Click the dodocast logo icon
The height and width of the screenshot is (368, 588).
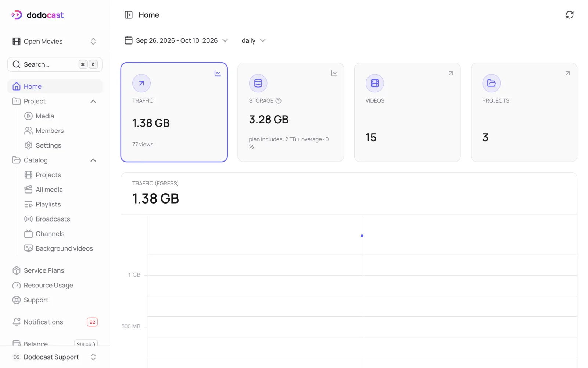tap(17, 15)
